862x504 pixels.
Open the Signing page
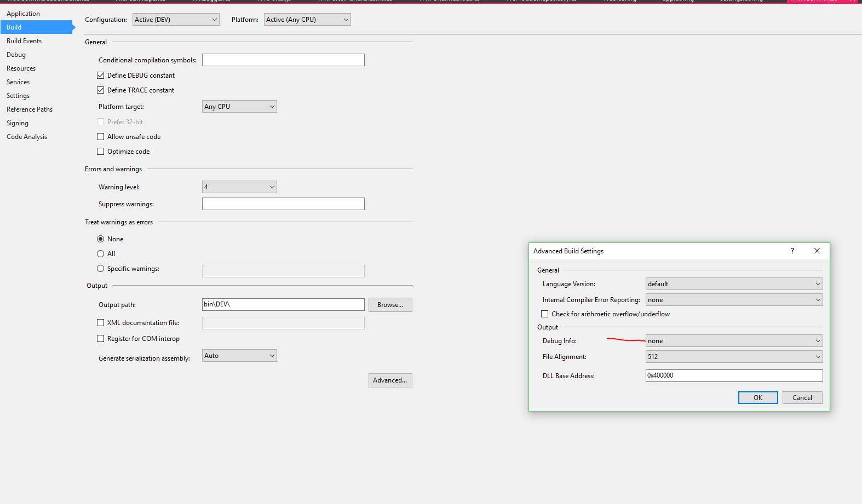18,123
